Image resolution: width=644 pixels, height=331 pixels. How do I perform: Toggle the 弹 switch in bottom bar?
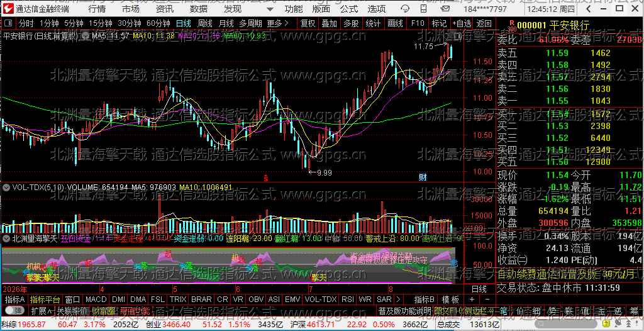(14, 310)
